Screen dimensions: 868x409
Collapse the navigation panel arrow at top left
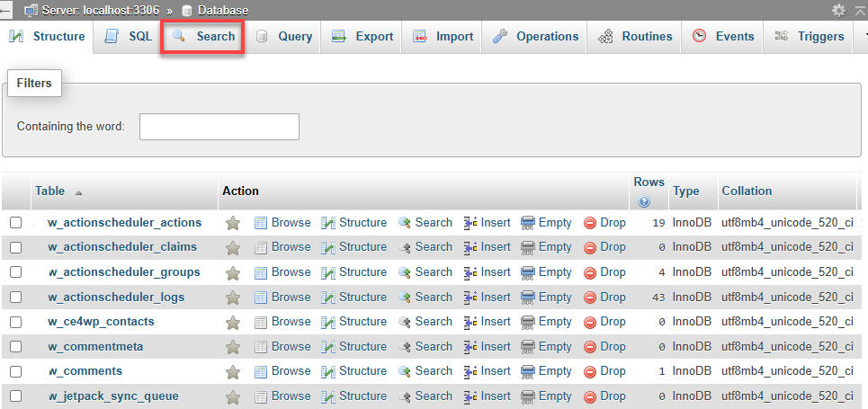(x=6, y=10)
